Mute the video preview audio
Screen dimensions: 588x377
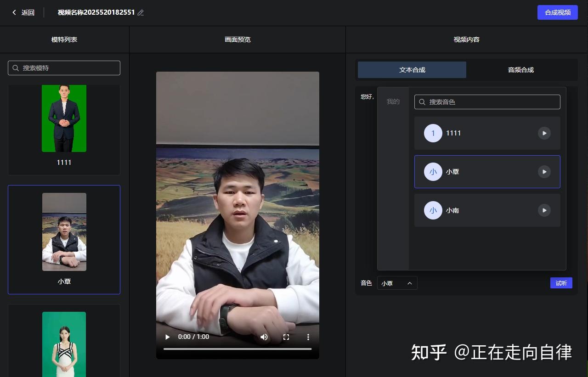264,337
